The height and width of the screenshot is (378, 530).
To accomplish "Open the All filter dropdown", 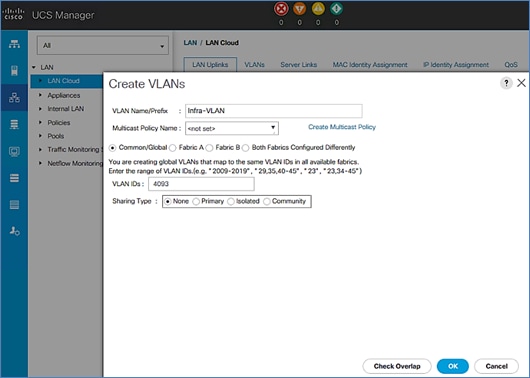I will point(103,45).
